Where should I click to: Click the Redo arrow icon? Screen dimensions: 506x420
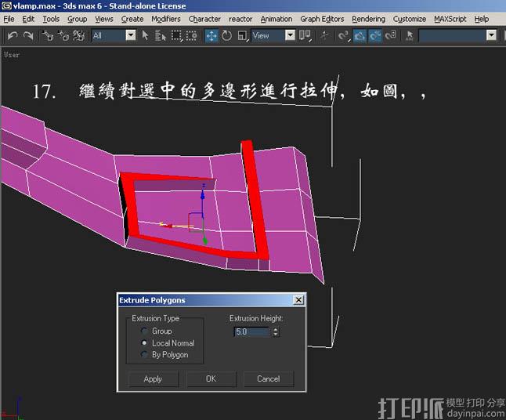28,35
